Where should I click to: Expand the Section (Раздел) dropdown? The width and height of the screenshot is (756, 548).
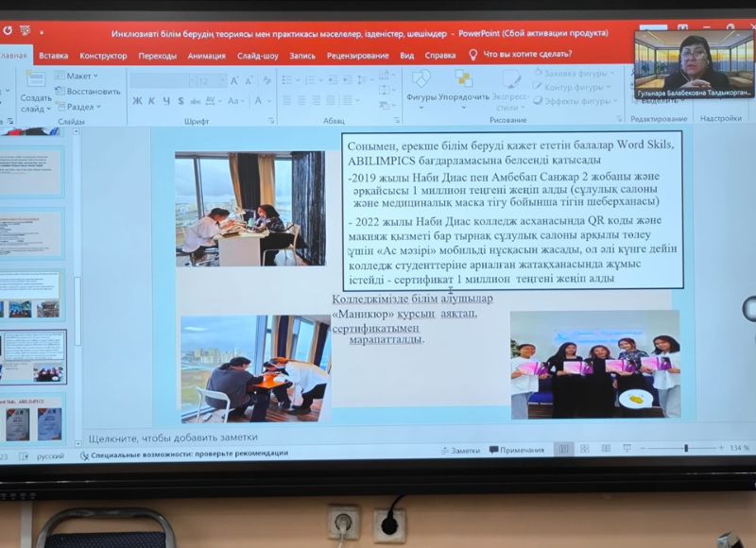[80, 107]
